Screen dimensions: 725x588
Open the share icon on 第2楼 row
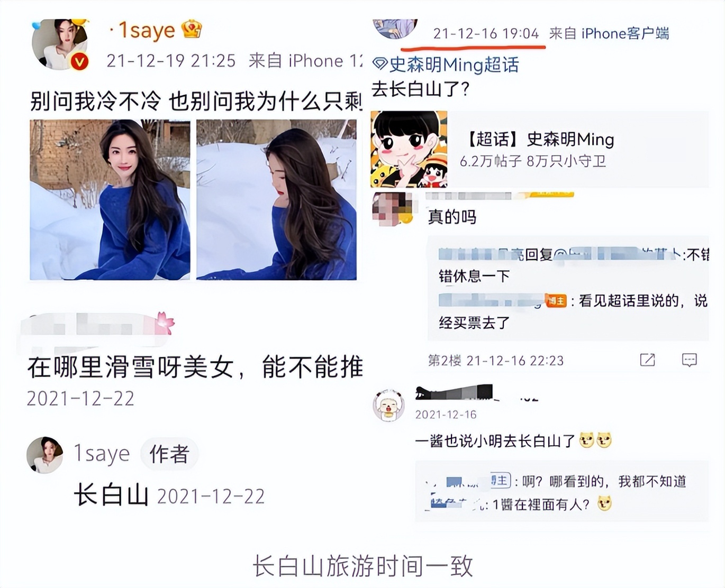[x=647, y=360]
